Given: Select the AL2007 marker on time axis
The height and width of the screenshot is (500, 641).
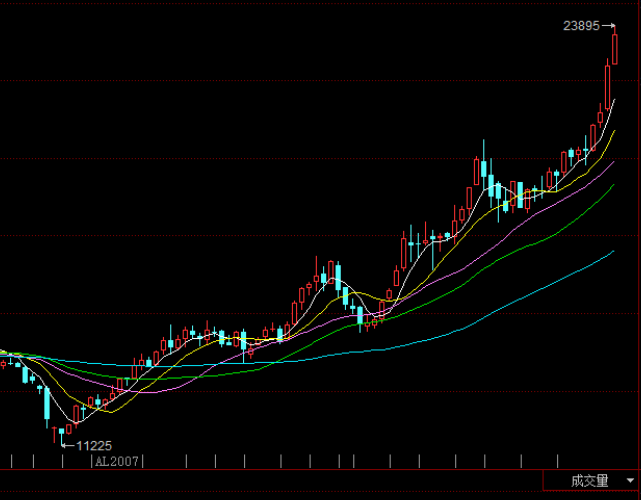Looking at the screenshot, I should (x=118, y=461).
